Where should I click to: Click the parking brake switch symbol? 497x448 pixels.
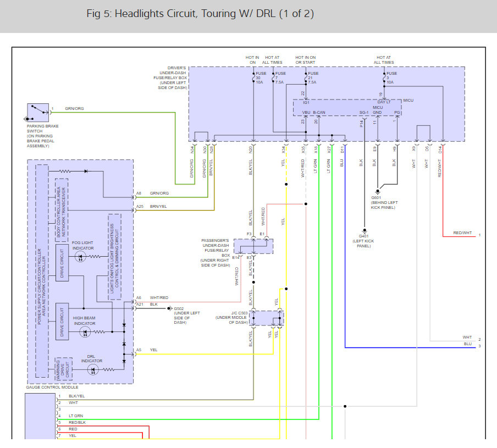[x=38, y=113]
